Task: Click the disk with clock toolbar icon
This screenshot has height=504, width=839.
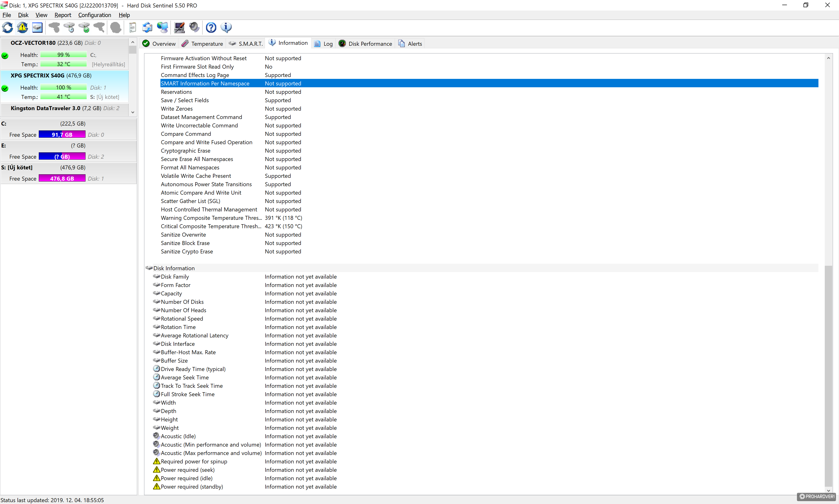Action: click(x=69, y=28)
